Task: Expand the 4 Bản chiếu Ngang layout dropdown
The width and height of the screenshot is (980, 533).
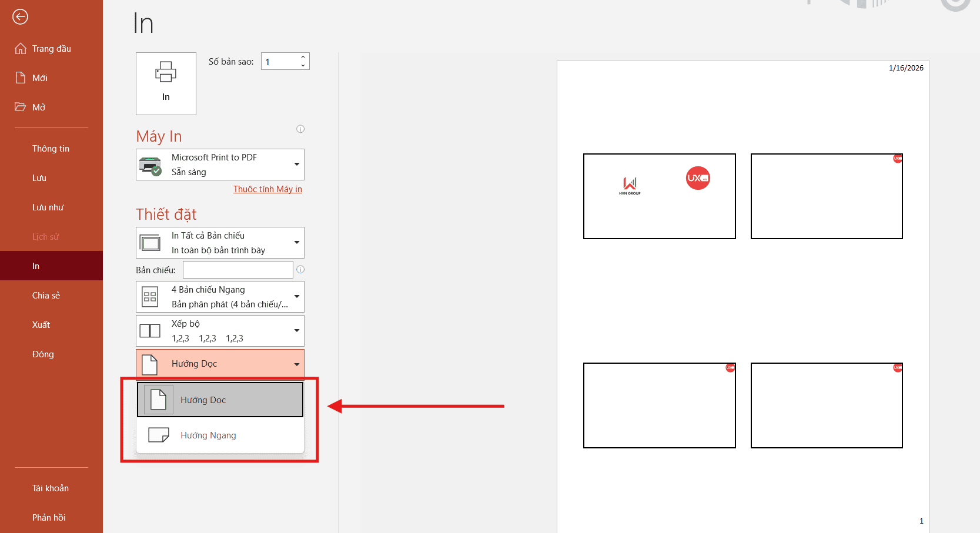Action: point(220,297)
